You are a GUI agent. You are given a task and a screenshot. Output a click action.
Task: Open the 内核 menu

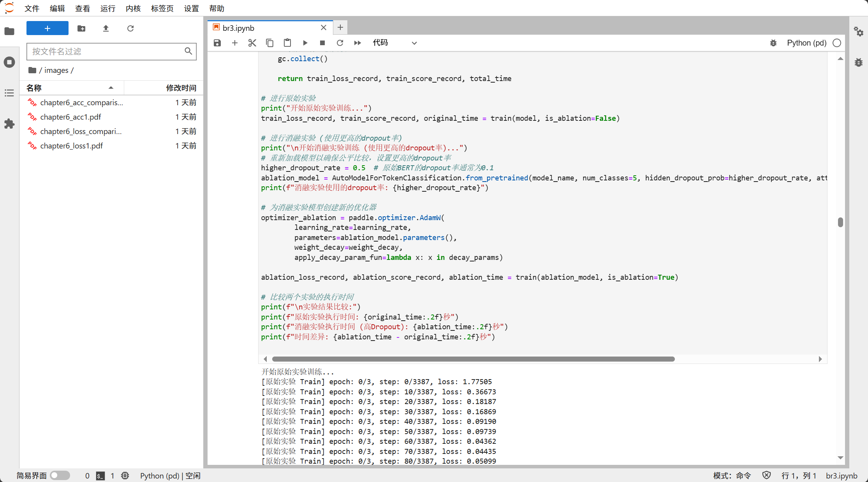(x=133, y=8)
